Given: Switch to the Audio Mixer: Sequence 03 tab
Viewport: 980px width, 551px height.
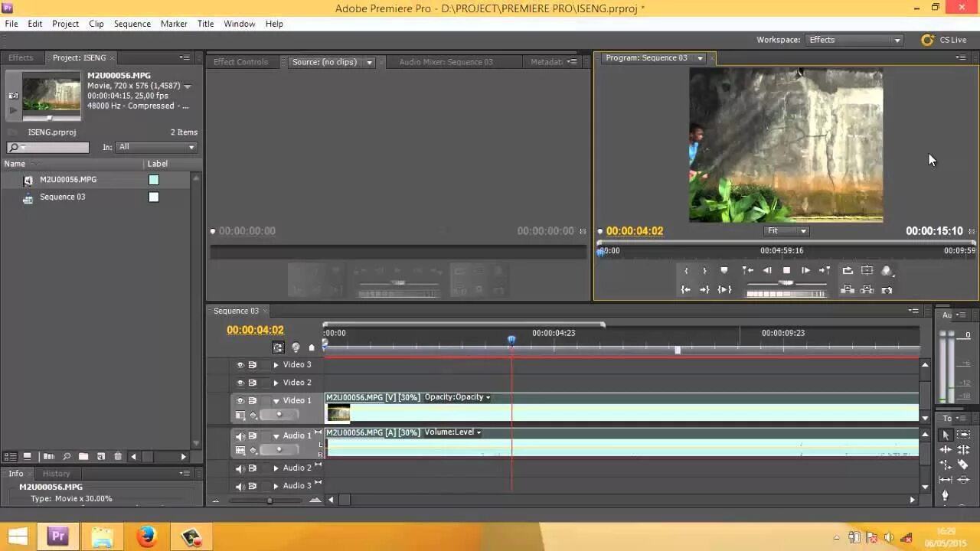Looking at the screenshot, I should coord(446,62).
